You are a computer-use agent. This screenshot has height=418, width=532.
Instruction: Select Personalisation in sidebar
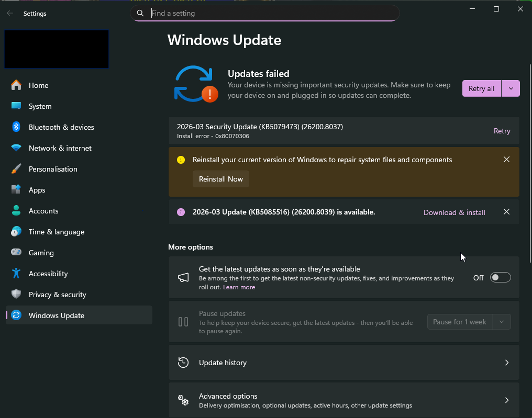coord(79,169)
